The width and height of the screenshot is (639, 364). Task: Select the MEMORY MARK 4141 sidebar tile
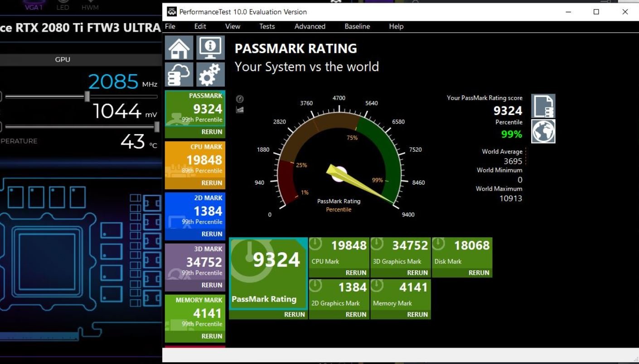tap(195, 313)
